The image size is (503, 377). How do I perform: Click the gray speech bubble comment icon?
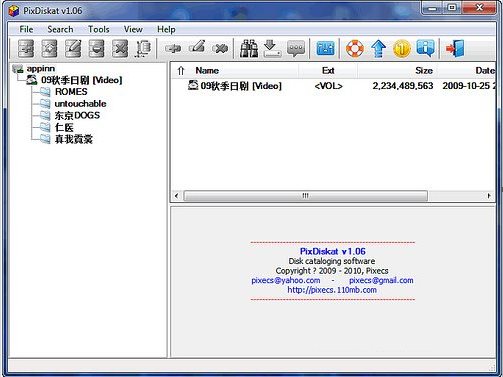click(x=296, y=49)
